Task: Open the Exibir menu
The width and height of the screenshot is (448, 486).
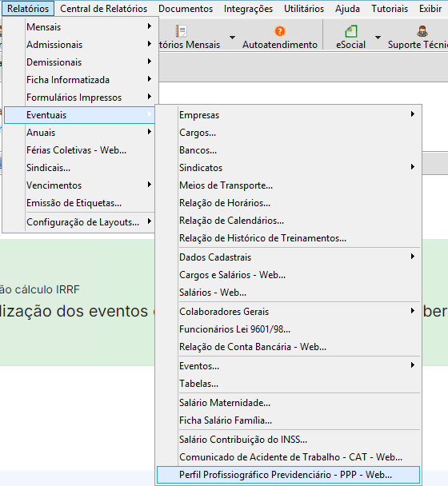Action: click(x=430, y=8)
